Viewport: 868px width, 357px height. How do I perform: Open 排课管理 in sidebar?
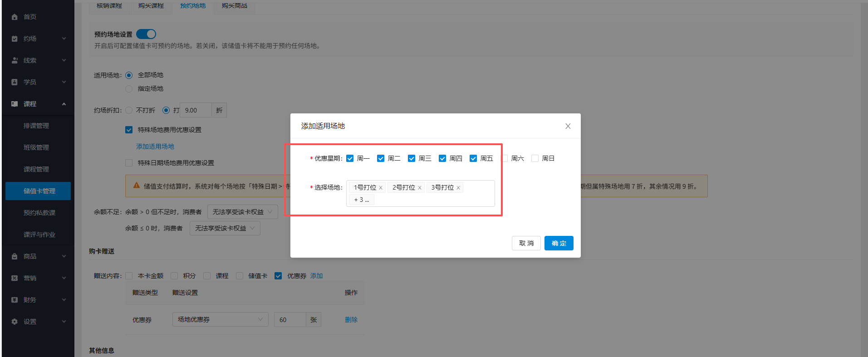(x=36, y=126)
